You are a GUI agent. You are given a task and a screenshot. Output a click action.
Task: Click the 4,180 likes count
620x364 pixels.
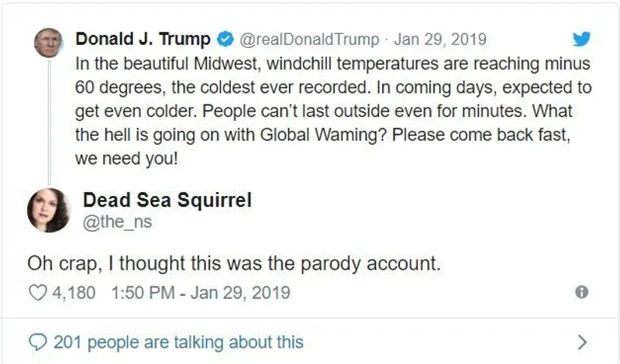point(75,293)
